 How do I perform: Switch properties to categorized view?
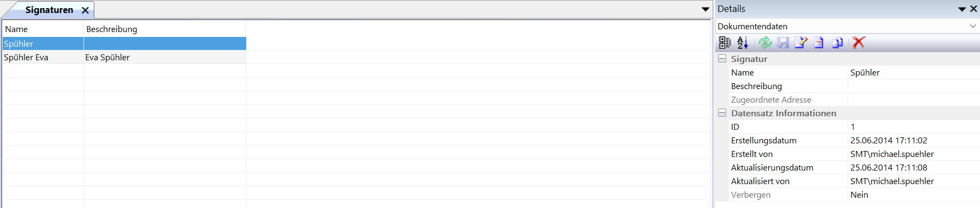click(x=725, y=42)
